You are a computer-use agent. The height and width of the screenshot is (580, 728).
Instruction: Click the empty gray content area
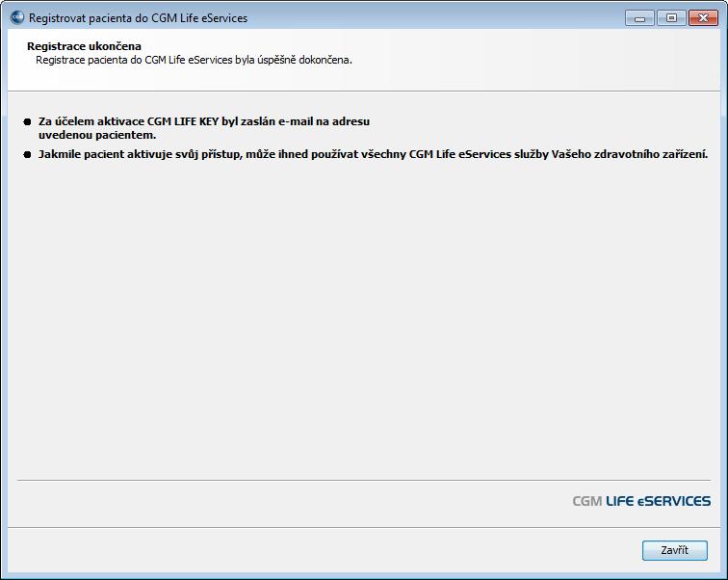tap(364, 316)
